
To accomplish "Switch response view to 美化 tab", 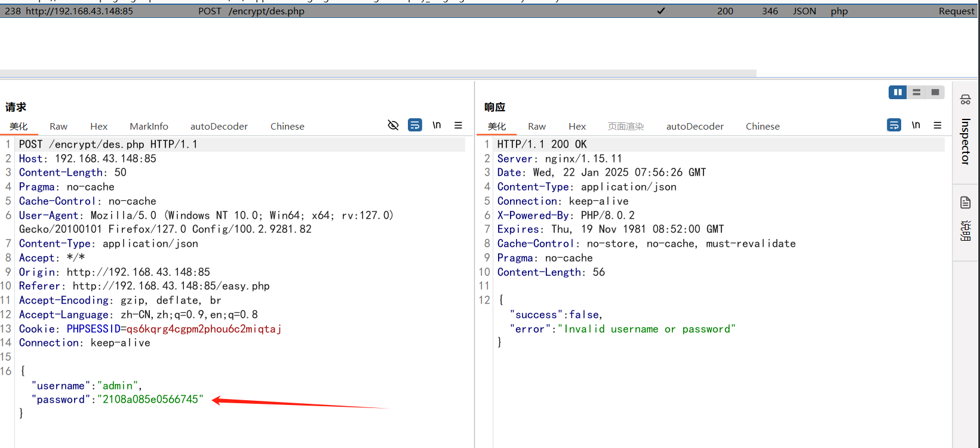I will click(497, 126).
